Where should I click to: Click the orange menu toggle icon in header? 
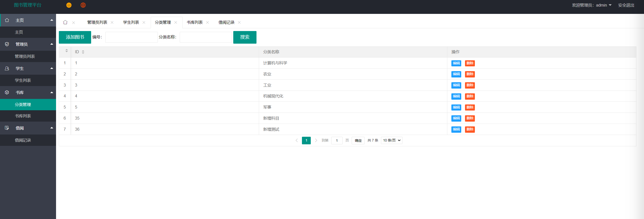pyautogui.click(x=69, y=5)
